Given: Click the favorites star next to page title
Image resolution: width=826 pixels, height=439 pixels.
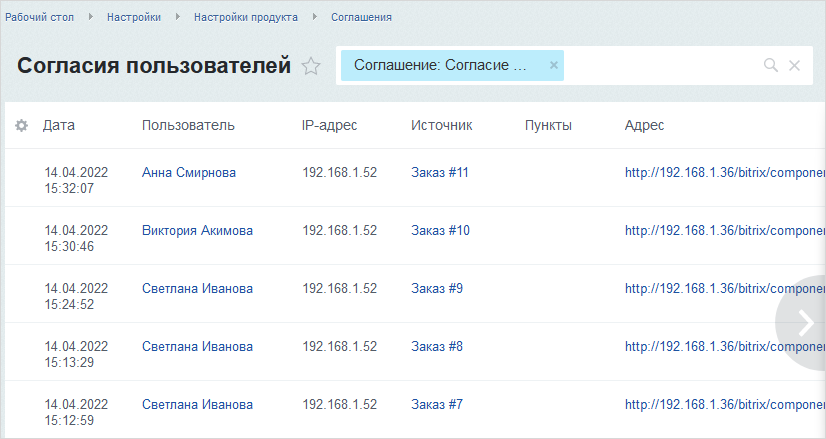Looking at the screenshot, I should (x=311, y=67).
